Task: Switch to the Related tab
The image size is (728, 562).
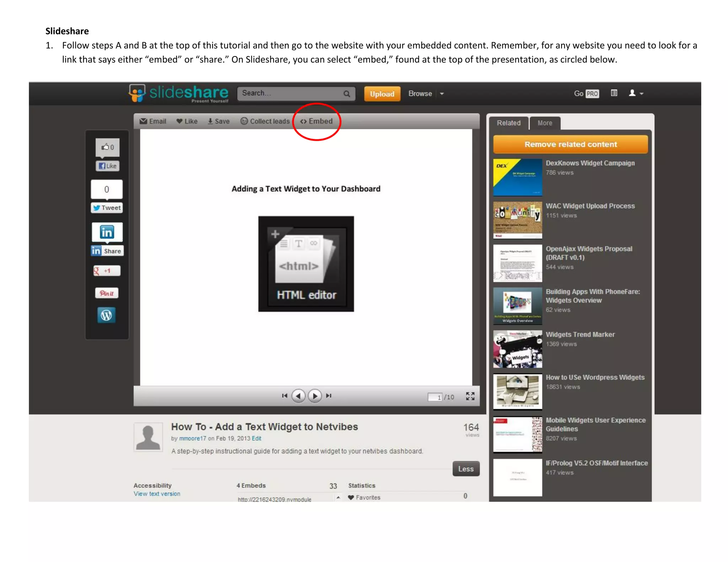Action: point(508,123)
